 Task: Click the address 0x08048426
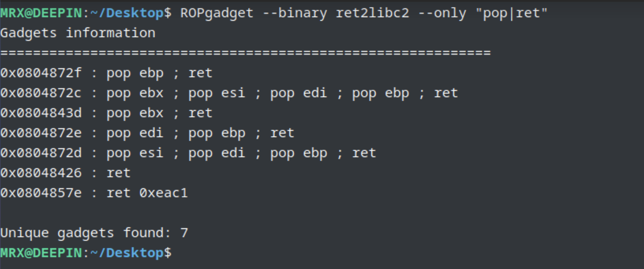pyautogui.click(x=41, y=173)
